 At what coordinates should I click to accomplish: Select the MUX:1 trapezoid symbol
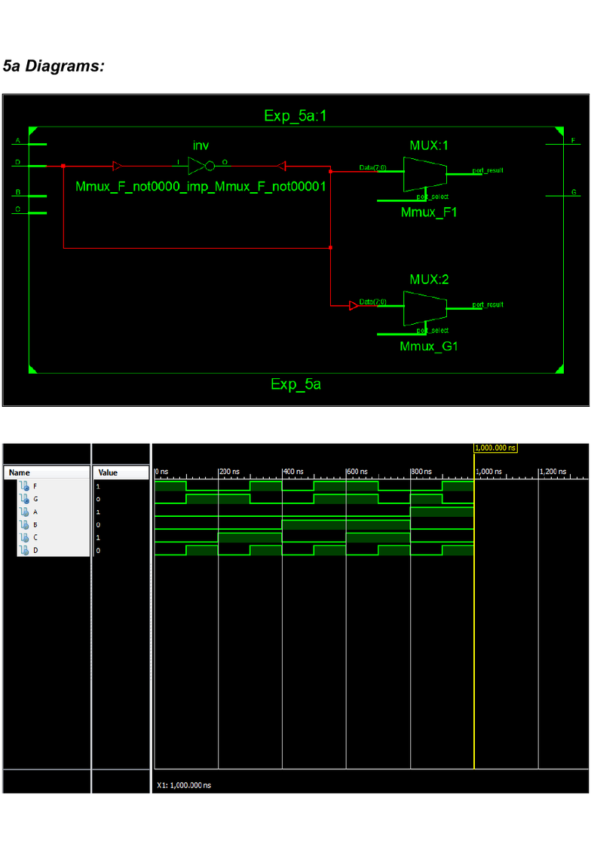click(425, 174)
